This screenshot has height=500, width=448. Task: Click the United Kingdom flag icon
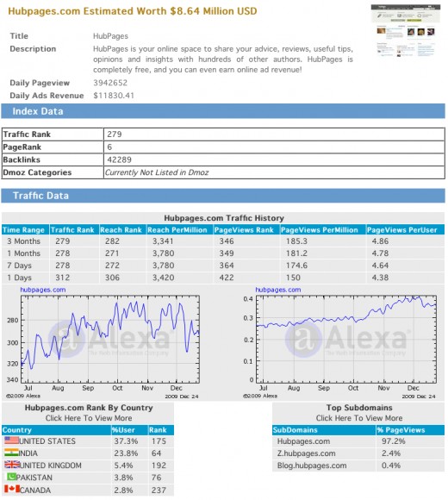pyautogui.click(x=12, y=465)
